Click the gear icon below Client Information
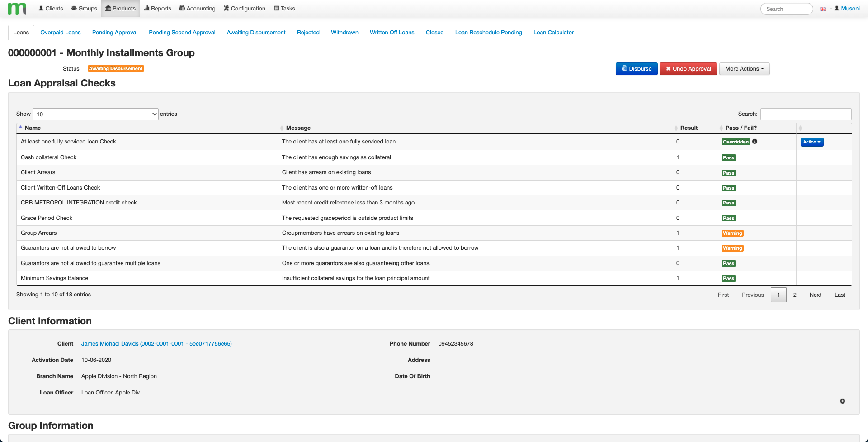 tap(843, 401)
